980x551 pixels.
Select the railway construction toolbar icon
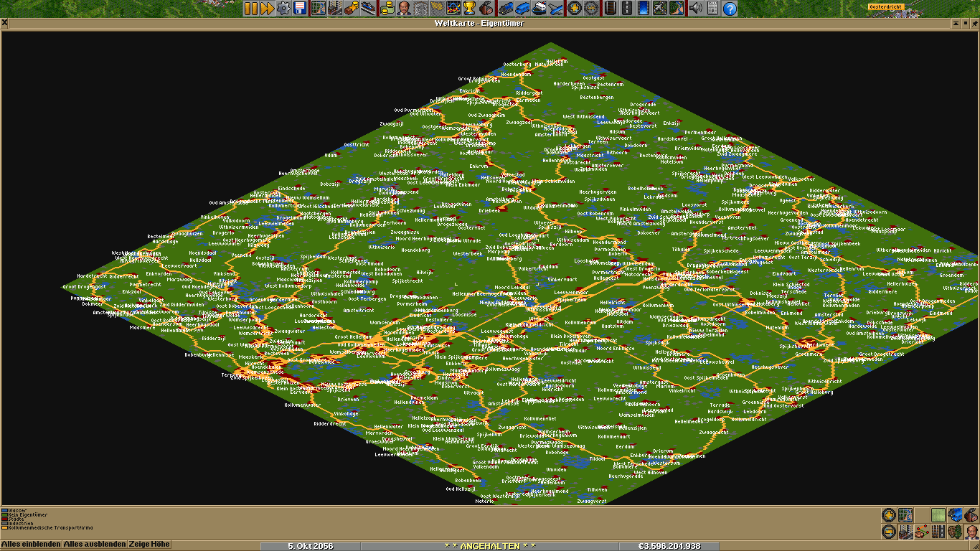click(x=610, y=9)
